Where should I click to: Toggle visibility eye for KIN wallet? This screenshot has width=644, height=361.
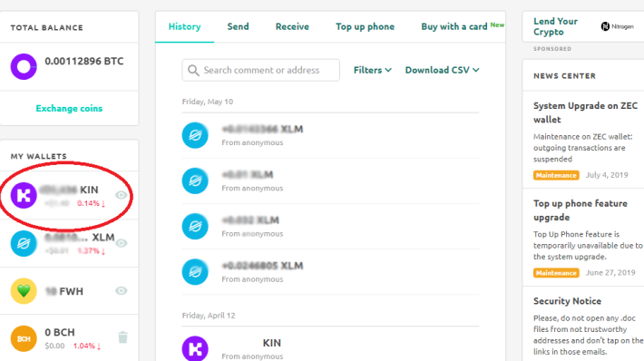[122, 195]
